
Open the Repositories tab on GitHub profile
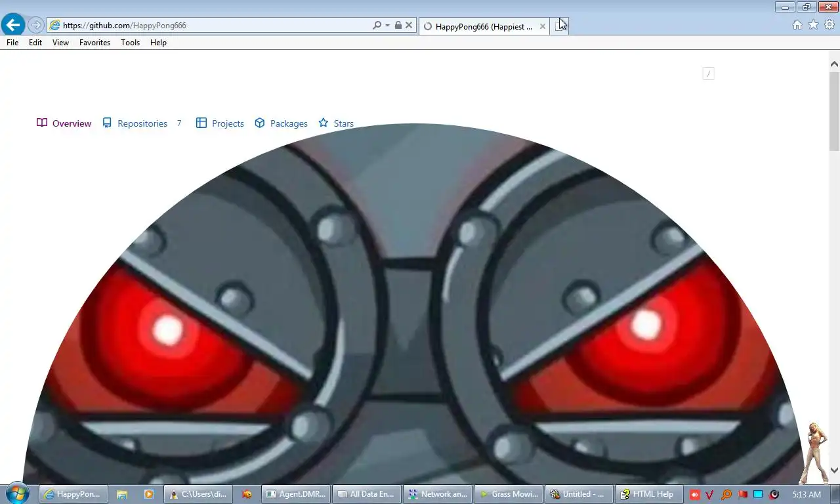[x=142, y=123]
